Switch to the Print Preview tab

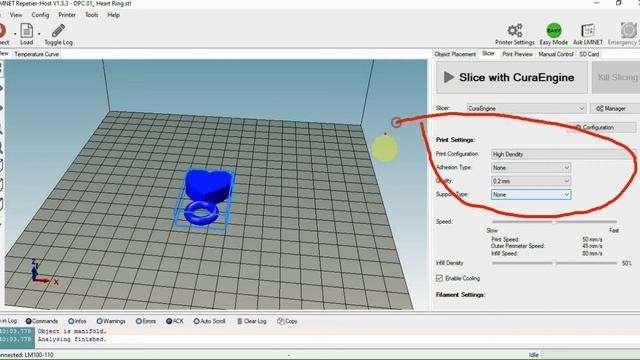(x=517, y=54)
